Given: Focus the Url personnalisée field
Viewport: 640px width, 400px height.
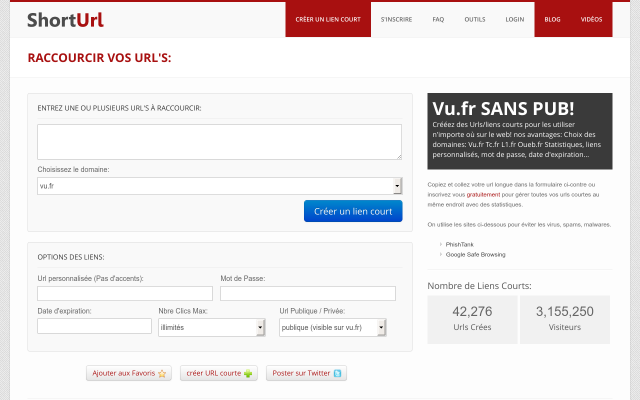Looking at the screenshot, I should [x=125, y=293].
